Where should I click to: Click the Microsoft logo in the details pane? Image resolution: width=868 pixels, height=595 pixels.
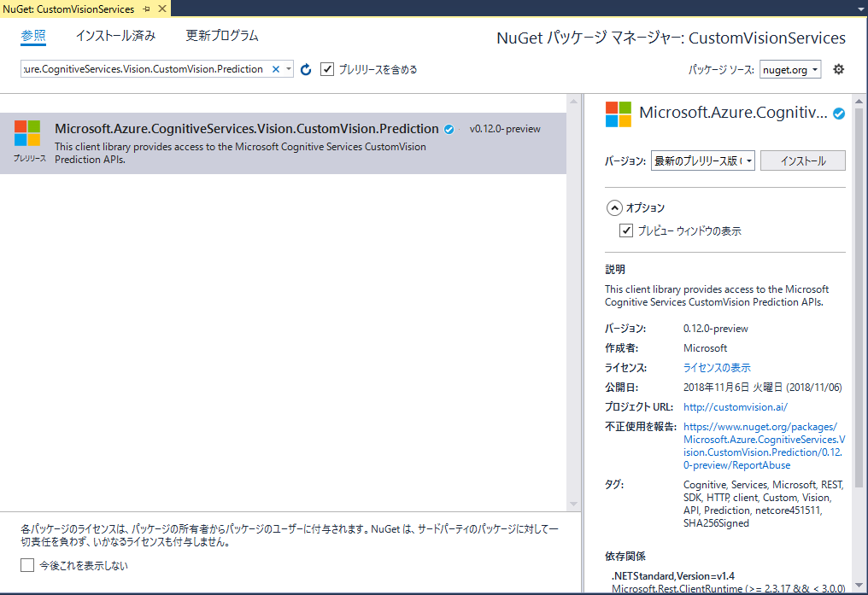click(x=619, y=114)
